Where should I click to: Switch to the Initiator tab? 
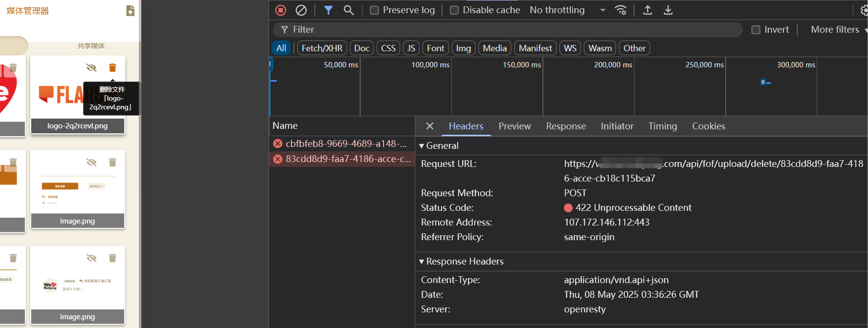pos(617,126)
